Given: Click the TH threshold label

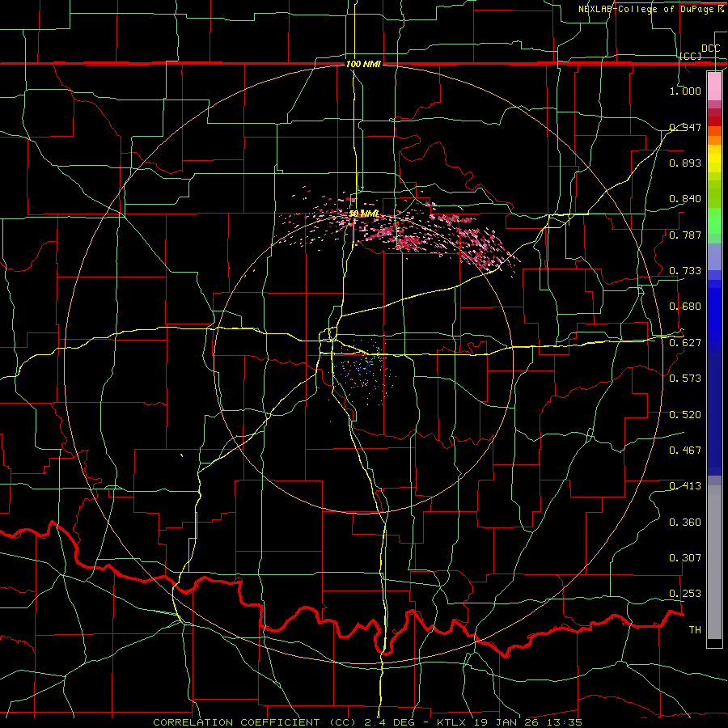Looking at the screenshot, I should pos(695,630).
